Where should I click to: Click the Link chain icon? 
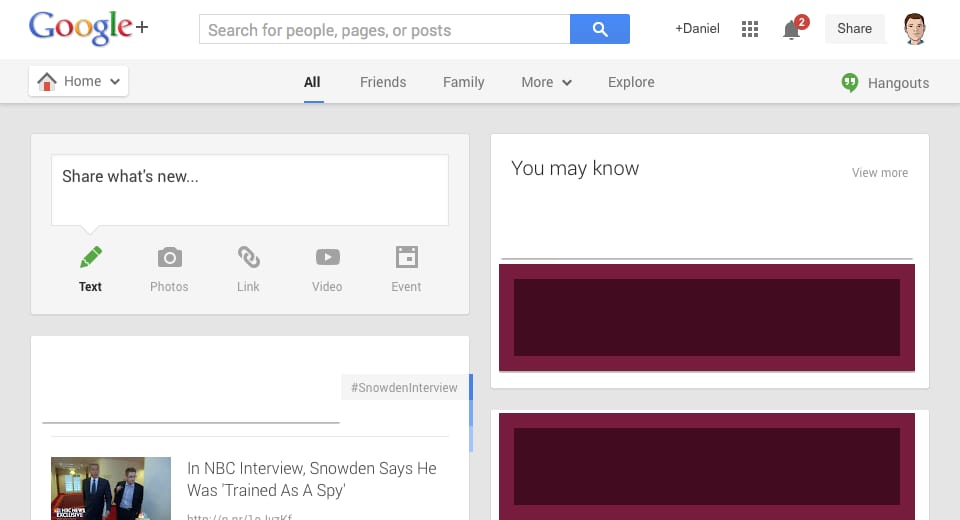249,257
